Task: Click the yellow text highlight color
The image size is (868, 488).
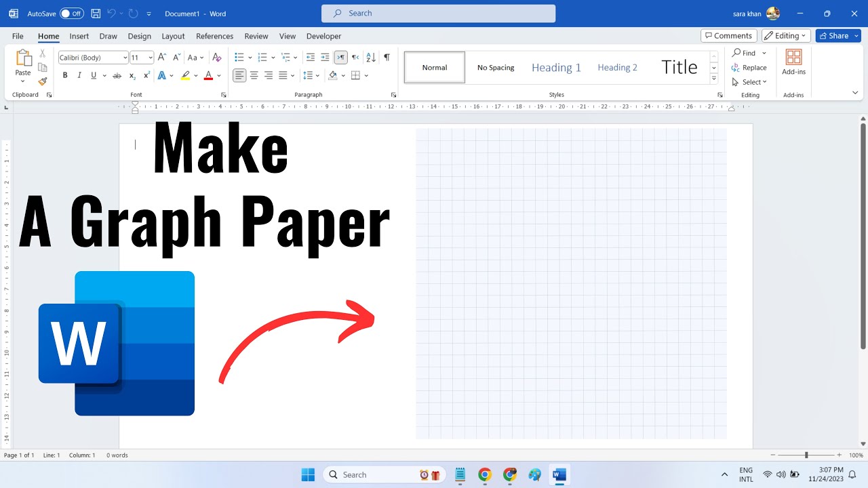Action: tap(185, 75)
